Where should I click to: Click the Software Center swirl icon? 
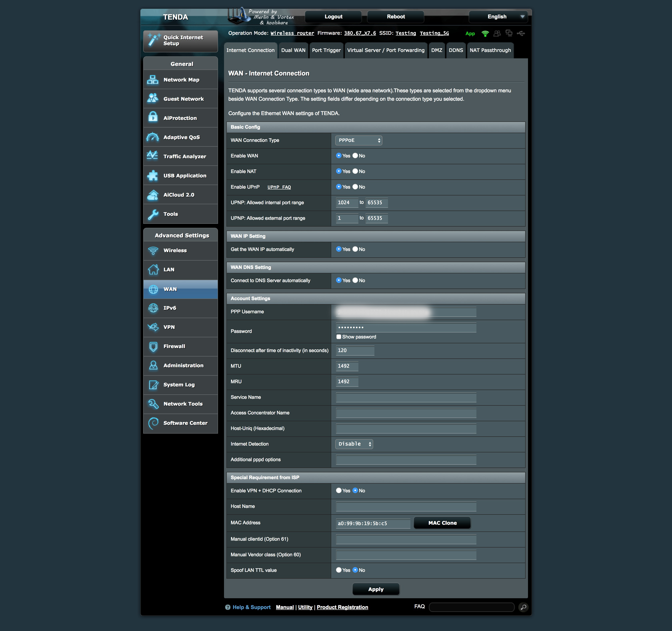tap(153, 423)
